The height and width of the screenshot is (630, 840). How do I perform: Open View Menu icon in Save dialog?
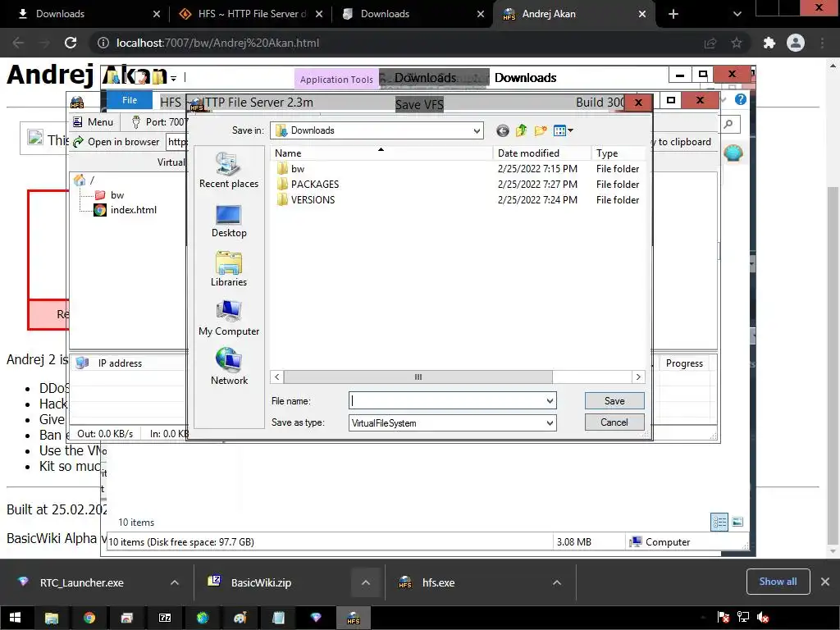point(563,130)
